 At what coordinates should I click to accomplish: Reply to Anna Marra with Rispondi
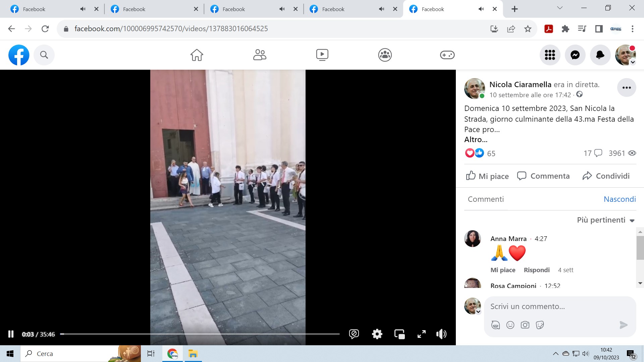point(537,270)
